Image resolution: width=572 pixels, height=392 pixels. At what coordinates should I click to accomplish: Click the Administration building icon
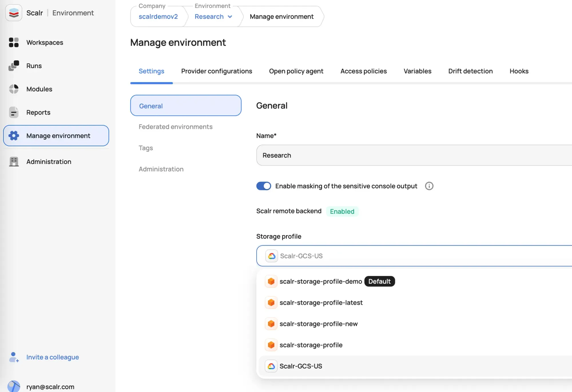coord(14,162)
